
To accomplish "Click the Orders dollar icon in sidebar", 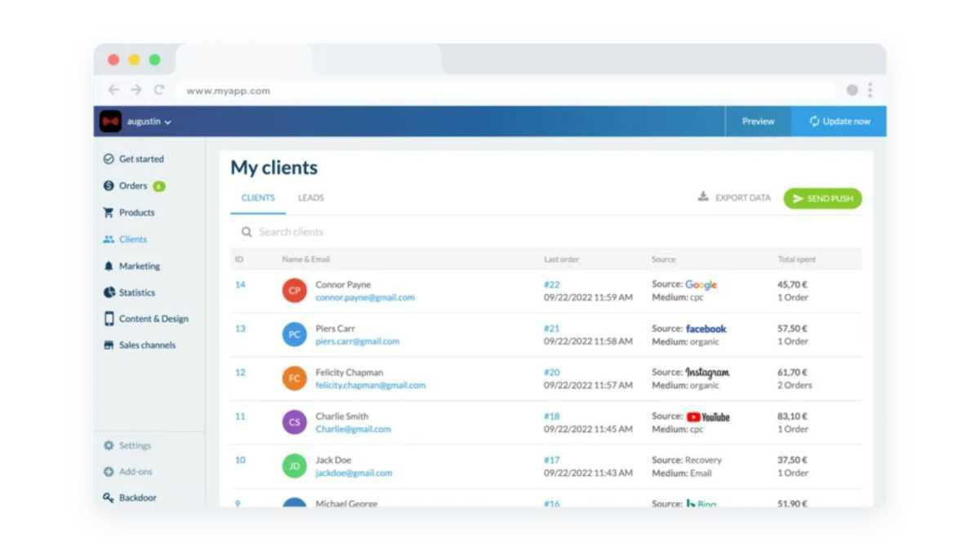I will [x=109, y=186].
